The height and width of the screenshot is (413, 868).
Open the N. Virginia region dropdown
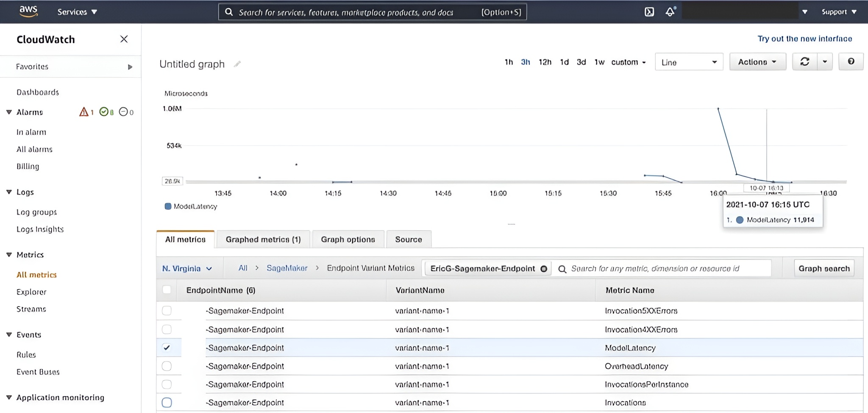pyautogui.click(x=187, y=269)
